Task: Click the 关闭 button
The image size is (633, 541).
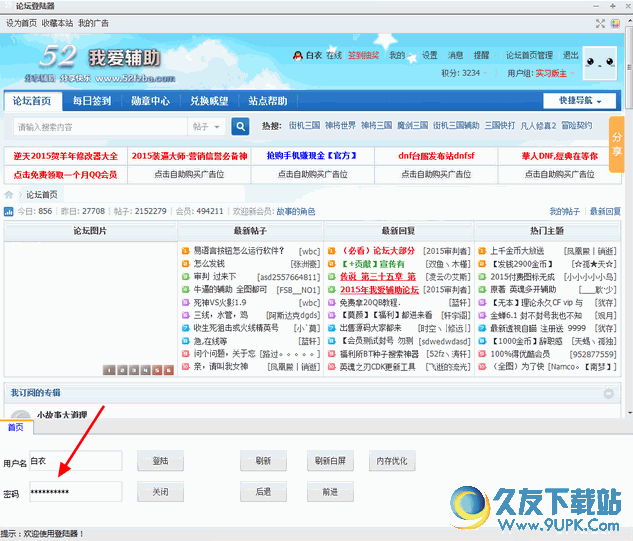Action: click(160, 492)
